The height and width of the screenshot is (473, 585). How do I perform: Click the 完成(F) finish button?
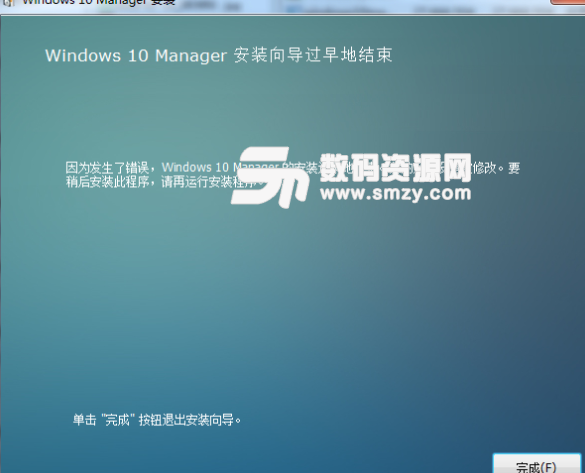coord(536,464)
